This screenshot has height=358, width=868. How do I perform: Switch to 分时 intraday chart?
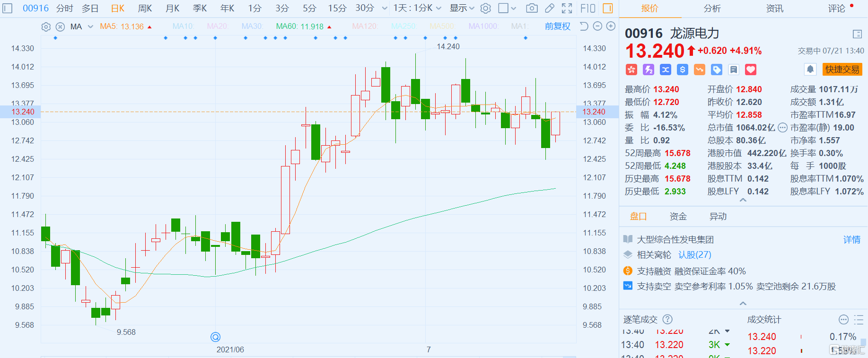65,8
